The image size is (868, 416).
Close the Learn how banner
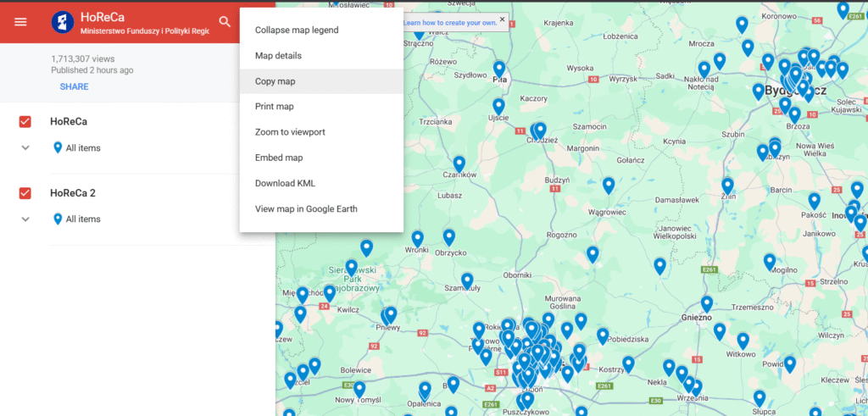pyautogui.click(x=502, y=19)
